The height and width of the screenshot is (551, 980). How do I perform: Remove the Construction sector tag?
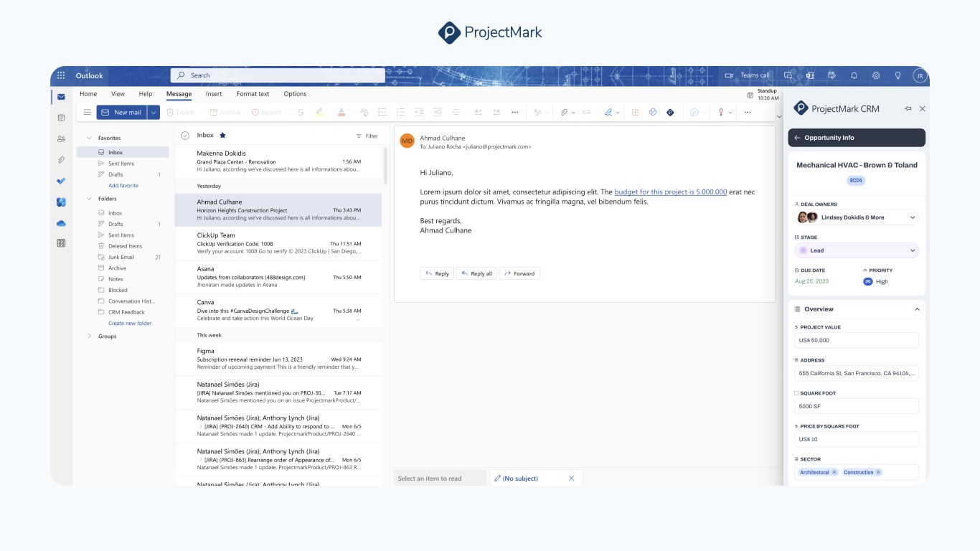(879, 472)
